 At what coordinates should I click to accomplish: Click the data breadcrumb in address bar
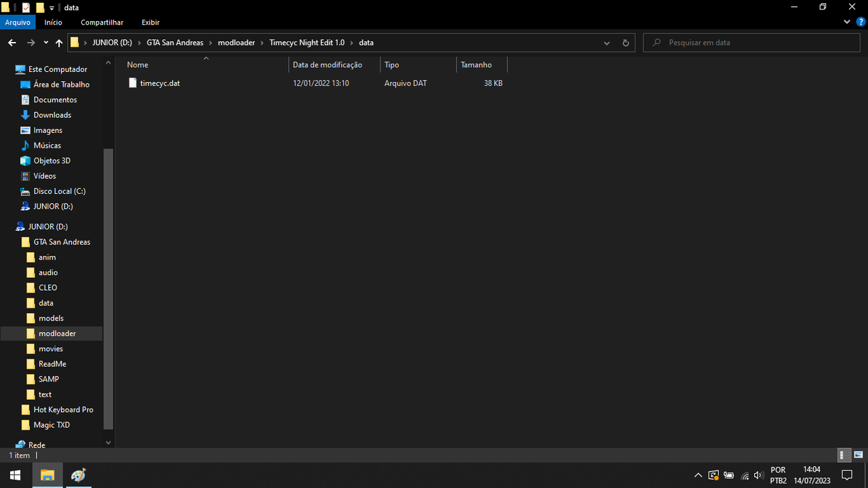coord(366,43)
